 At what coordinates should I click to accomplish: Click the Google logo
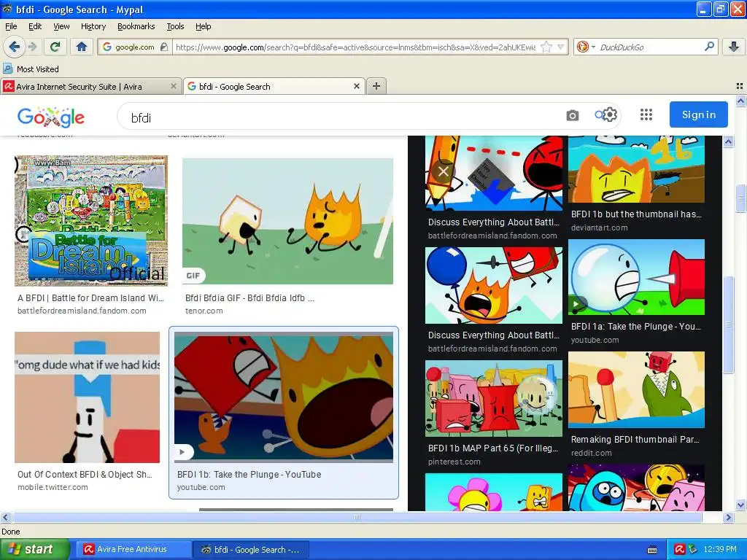point(51,117)
